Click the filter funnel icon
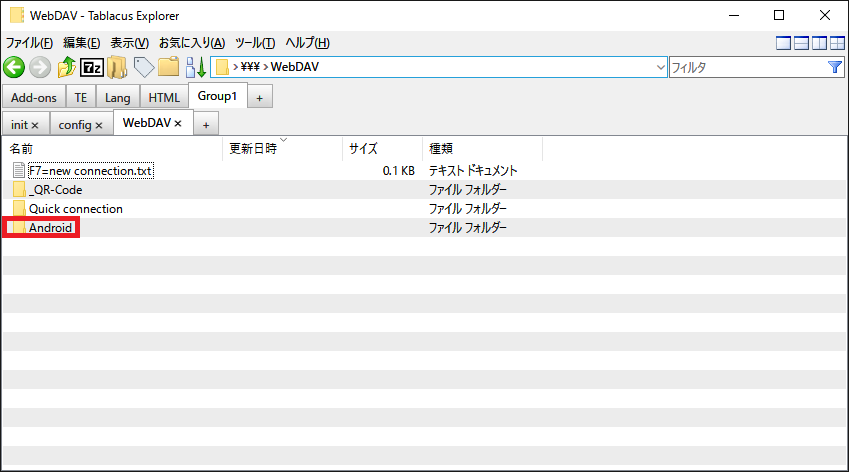 click(834, 67)
